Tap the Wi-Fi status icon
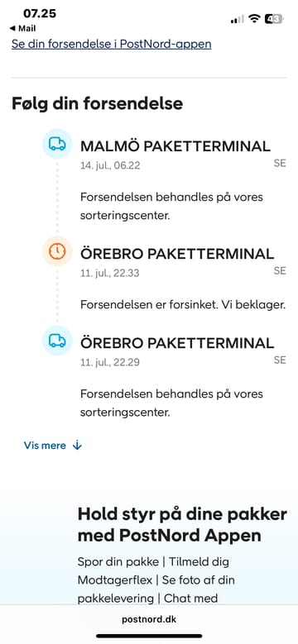The width and height of the screenshot is (298, 644). point(255,18)
